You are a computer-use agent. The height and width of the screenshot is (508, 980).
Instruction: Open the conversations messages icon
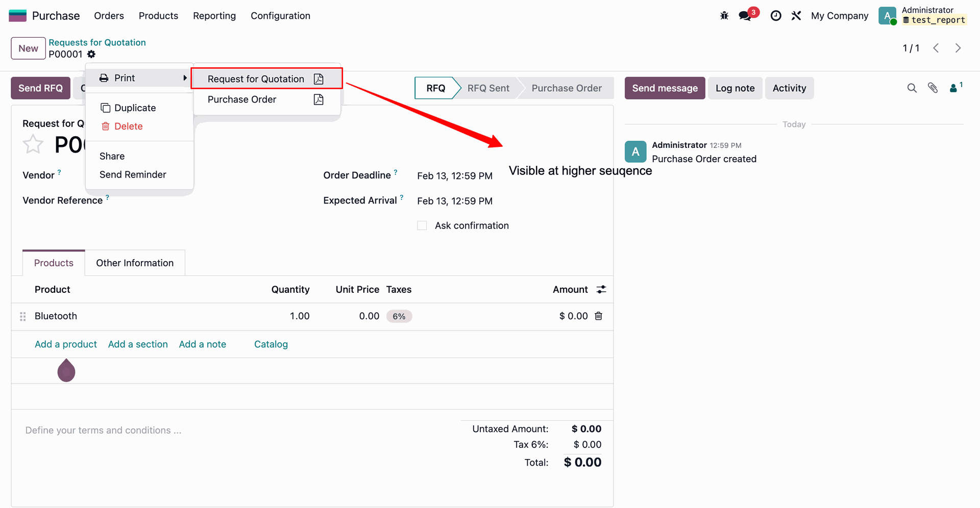coord(745,16)
